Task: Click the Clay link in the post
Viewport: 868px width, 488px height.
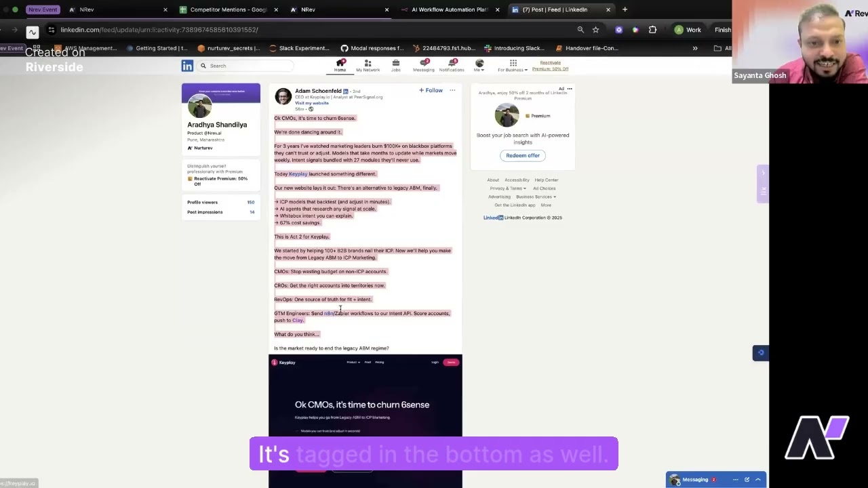Action: pos(297,320)
